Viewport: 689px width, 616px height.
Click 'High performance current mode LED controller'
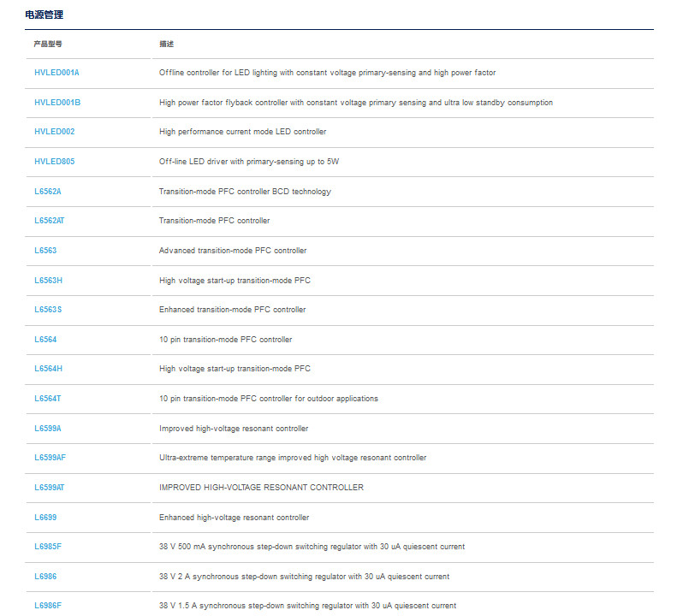pyautogui.click(x=242, y=132)
